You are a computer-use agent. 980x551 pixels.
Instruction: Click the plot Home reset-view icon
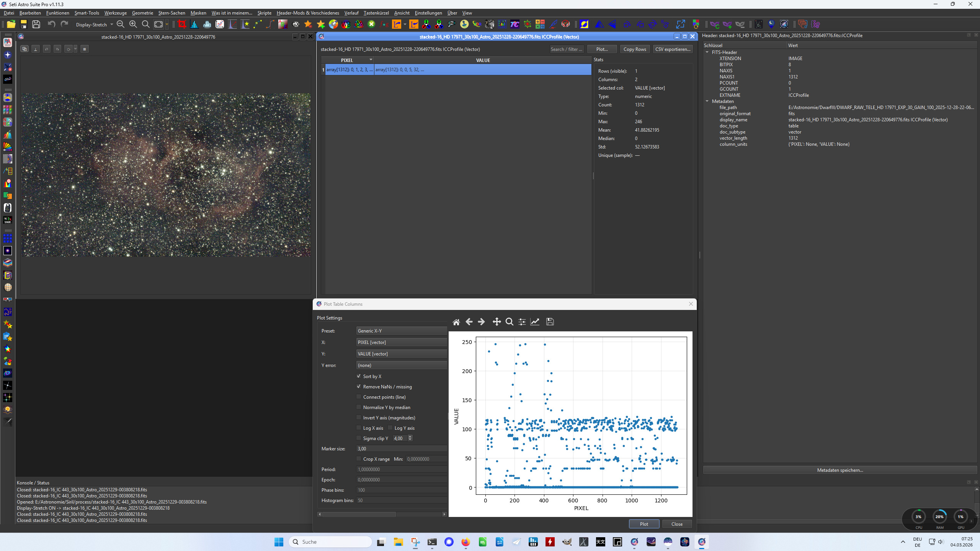(456, 322)
